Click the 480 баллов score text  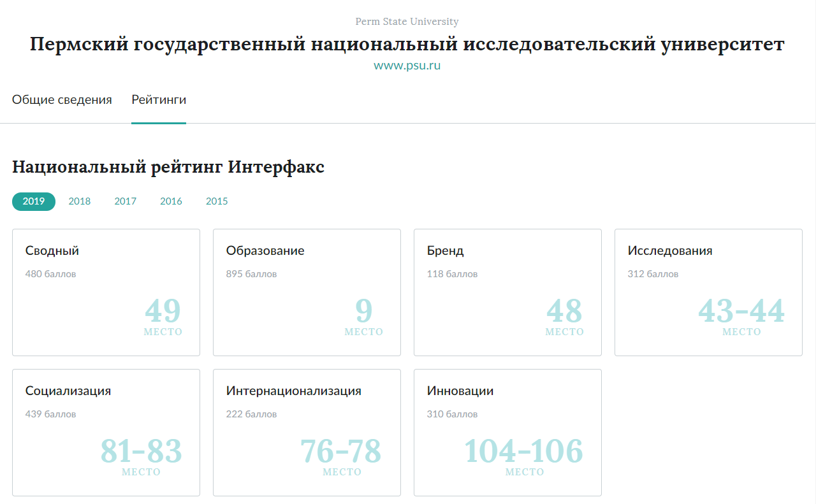point(50,274)
